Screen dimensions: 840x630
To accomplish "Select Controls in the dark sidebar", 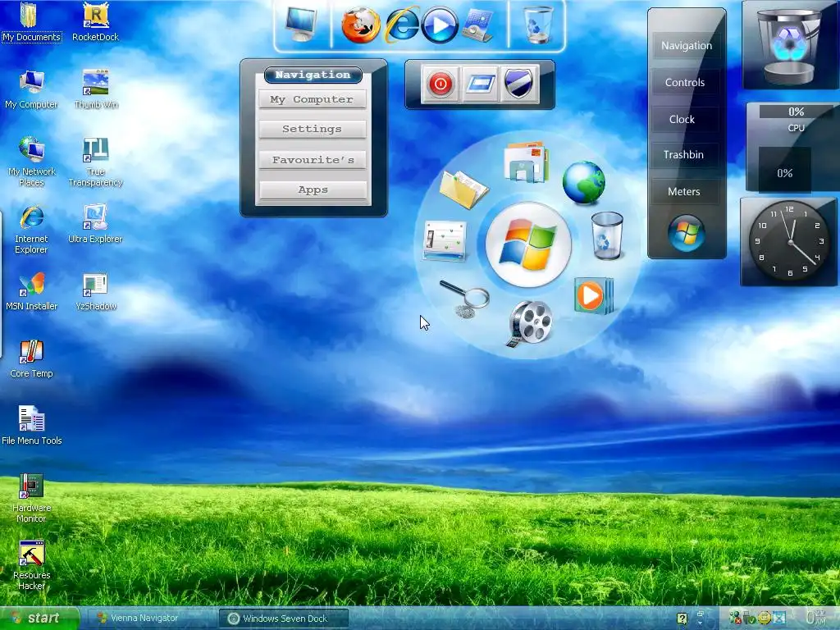I will 685,83.
